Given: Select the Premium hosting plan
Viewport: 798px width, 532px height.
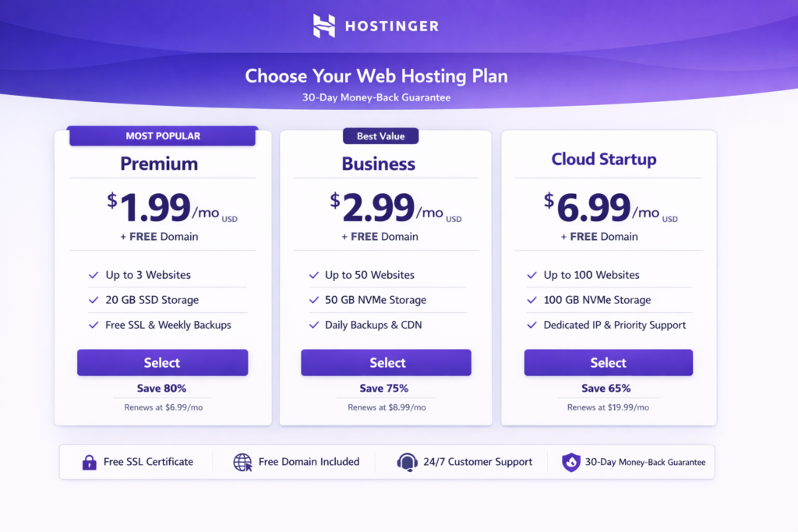Looking at the screenshot, I should coord(162,363).
